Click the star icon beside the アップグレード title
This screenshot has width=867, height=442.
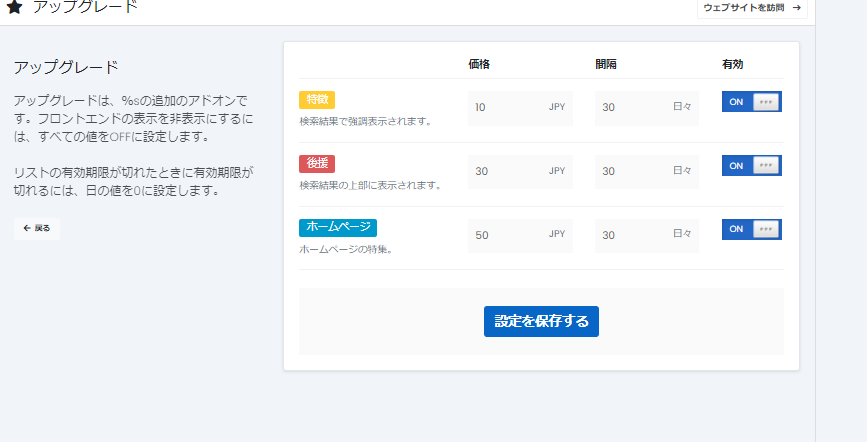click(x=14, y=7)
